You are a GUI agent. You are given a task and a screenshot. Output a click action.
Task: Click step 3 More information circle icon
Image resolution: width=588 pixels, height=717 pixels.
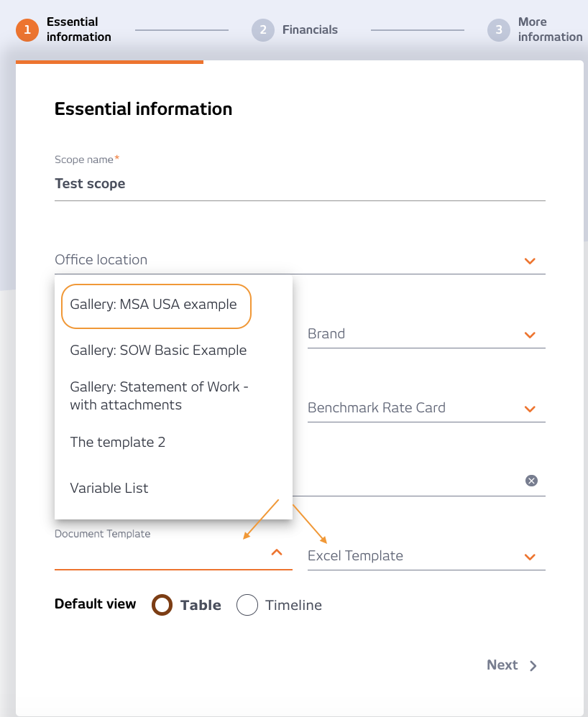click(499, 29)
